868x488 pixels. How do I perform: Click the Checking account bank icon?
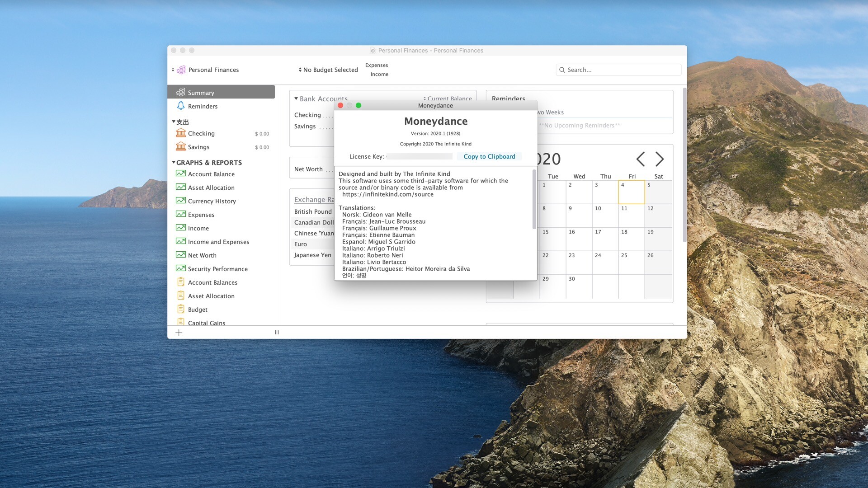(180, 133)
